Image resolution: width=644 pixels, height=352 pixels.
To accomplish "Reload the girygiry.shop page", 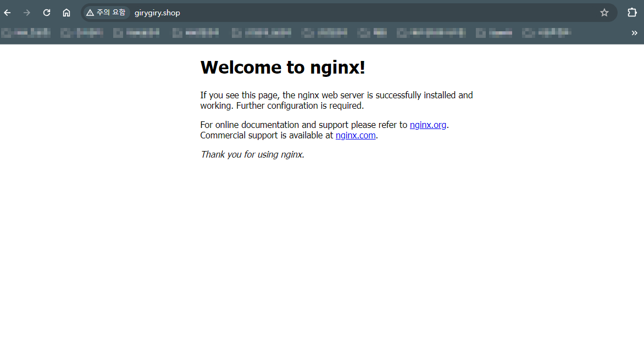I will pyautogui.click(x=46, y=13).
